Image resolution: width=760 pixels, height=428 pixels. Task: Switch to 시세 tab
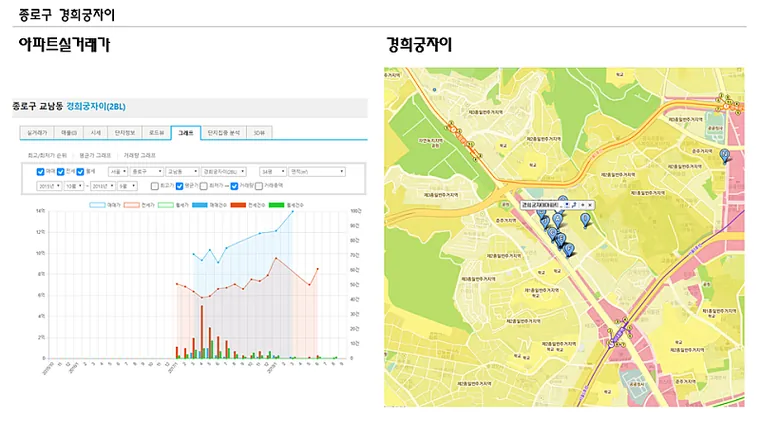coord(95,133)
